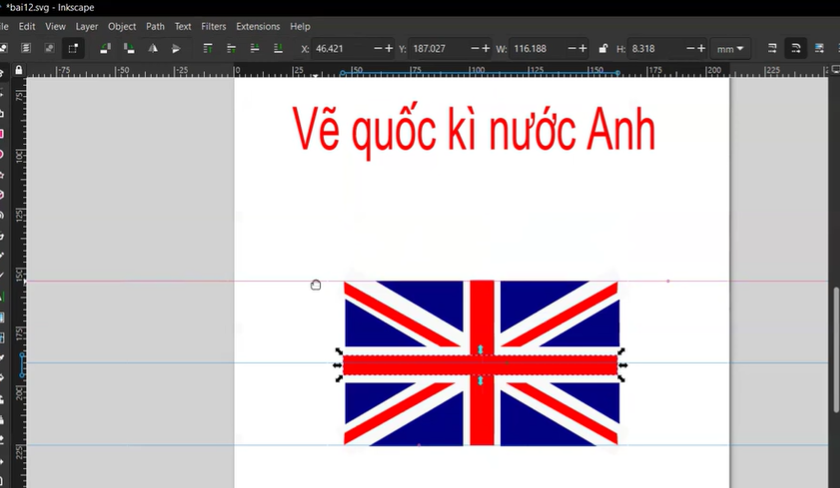This screenshot has width=840, height=488.
Task: Toggle scale stroke width with object
Action: 771,48
